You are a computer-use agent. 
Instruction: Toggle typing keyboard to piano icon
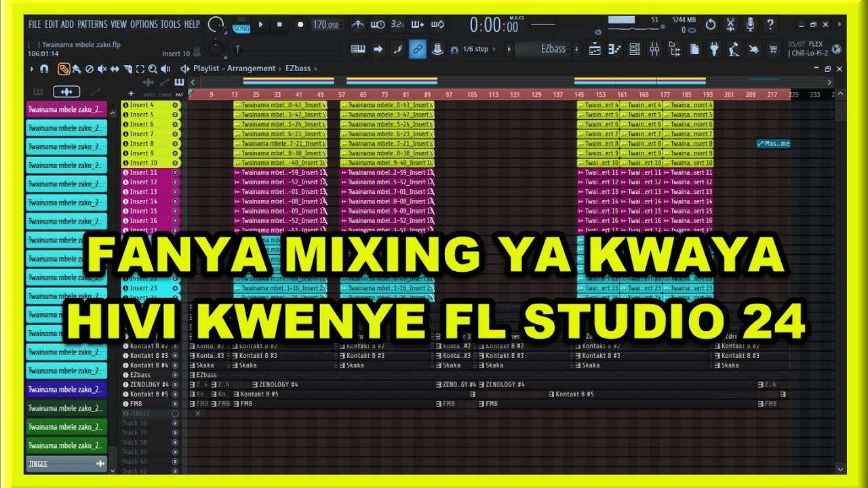(358, 49)
